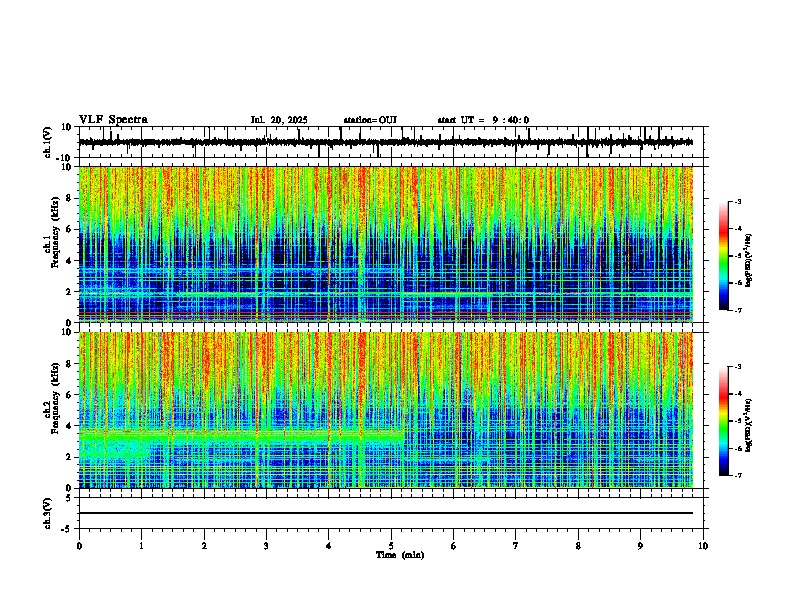
Task: Click the ch.2 colorbar log(PSD) label
Action: click(748, 424)
